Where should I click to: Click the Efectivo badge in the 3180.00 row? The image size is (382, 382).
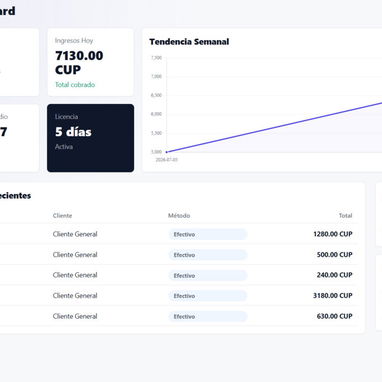(208, 296)
